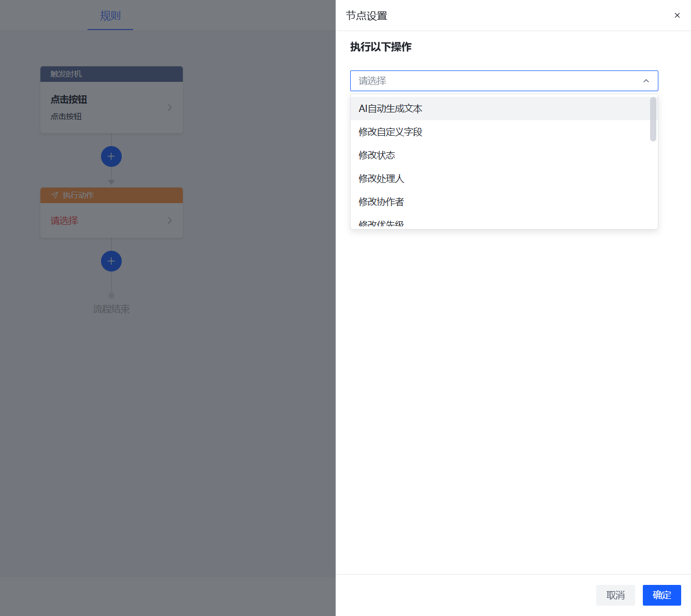Click the 流程结束 label
The image size is (691, 616).
click(111, 309)
